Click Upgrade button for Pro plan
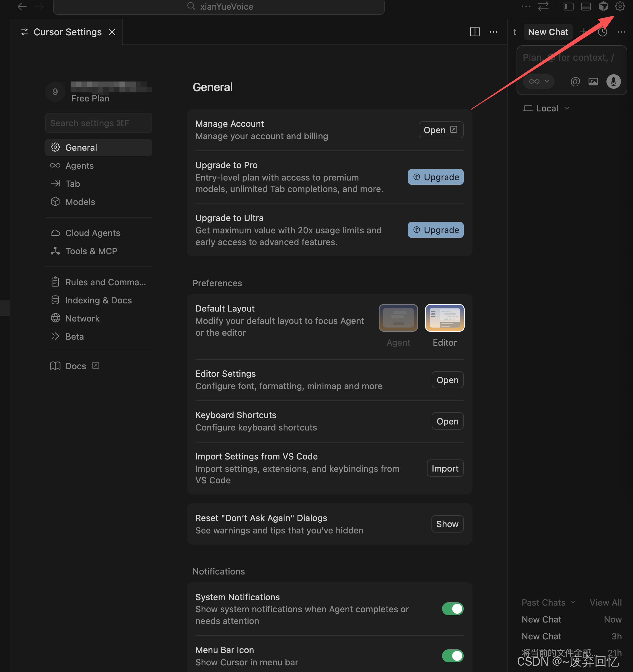The image size is (633, 672). 435,177
